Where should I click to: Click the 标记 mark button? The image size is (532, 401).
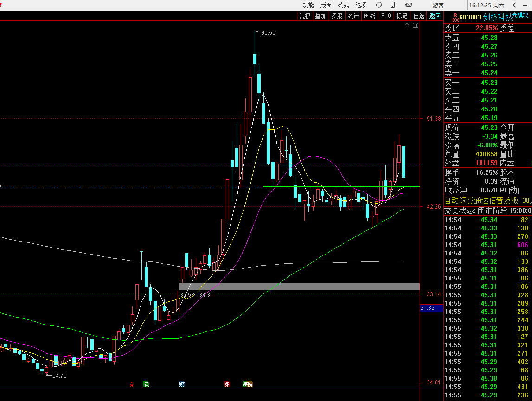[x=402, y=16]
